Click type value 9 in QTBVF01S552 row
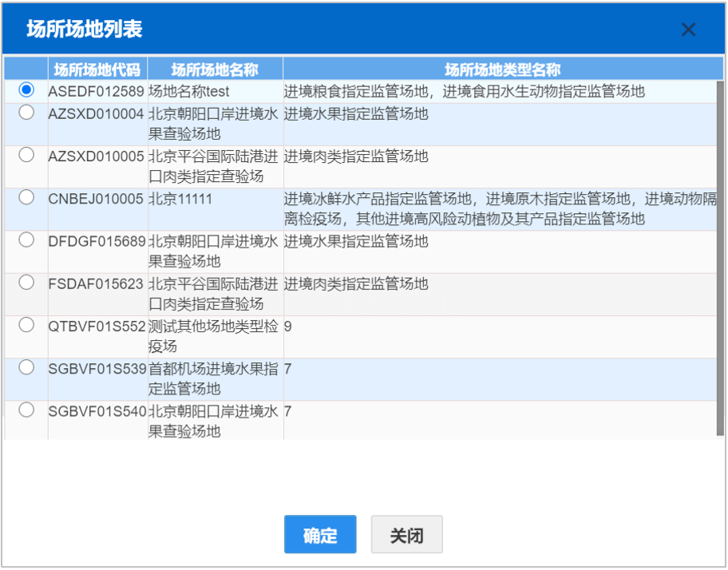The width and height of the screenshot is (728, 570). click(288, 327)
